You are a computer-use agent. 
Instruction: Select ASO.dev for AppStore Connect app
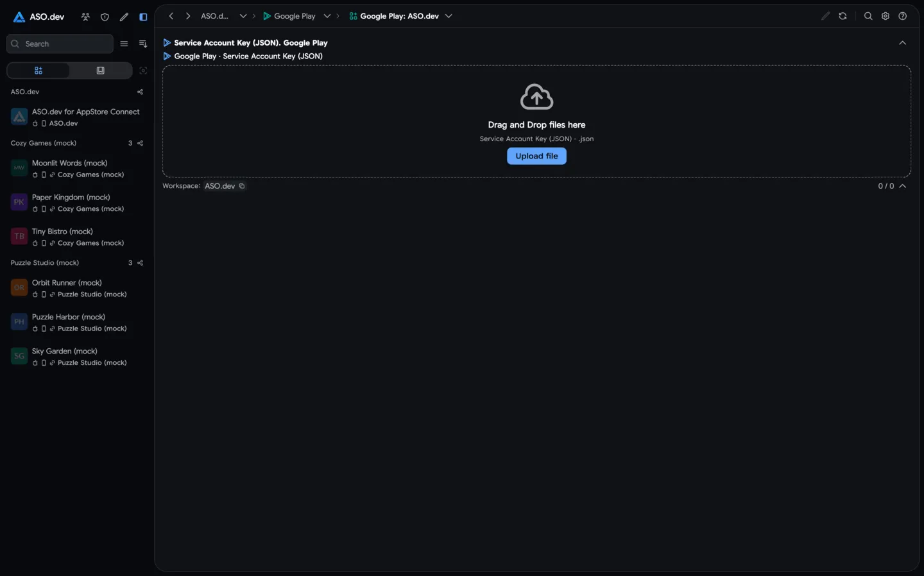[x=77, y=117]
